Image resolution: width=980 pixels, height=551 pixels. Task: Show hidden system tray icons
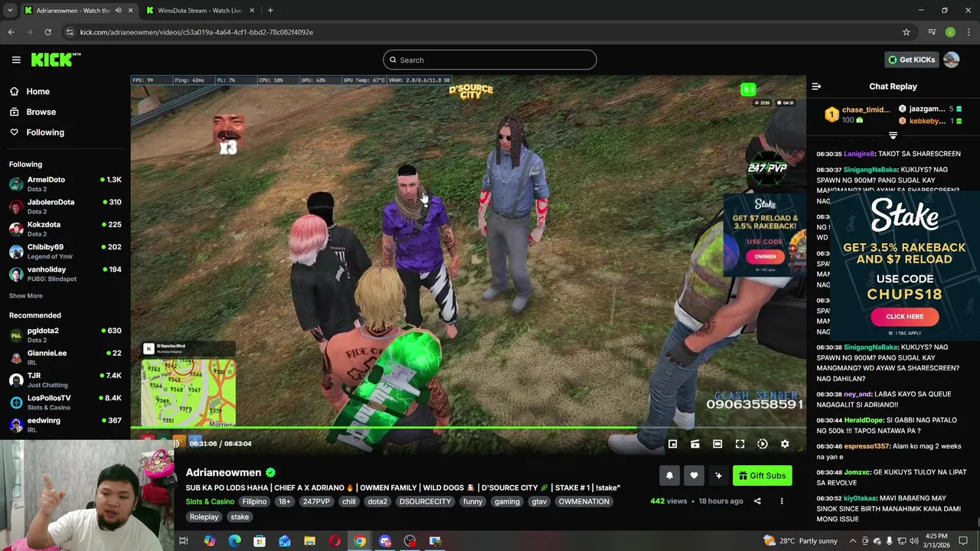tap(852, 541)
